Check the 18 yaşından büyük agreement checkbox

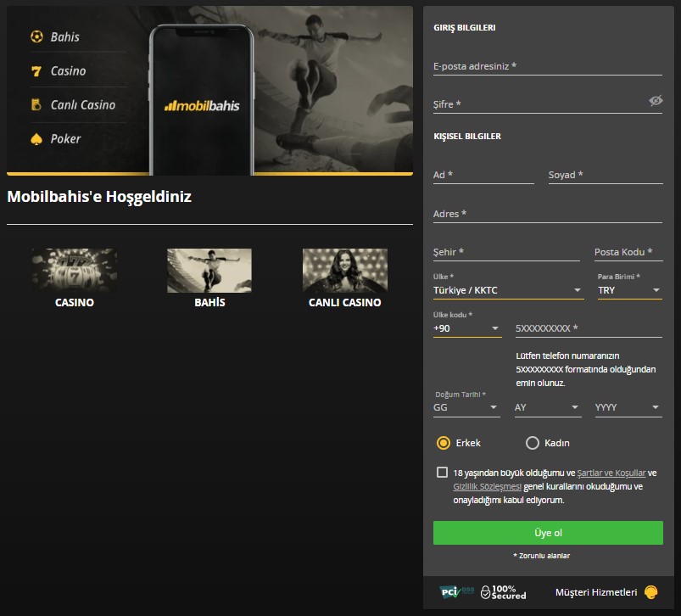pos(442,473)
